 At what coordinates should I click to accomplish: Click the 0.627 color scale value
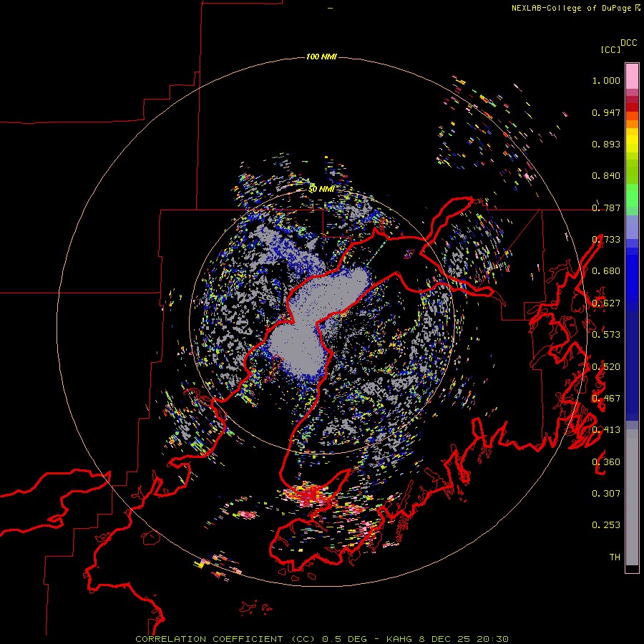click(606, 303)
